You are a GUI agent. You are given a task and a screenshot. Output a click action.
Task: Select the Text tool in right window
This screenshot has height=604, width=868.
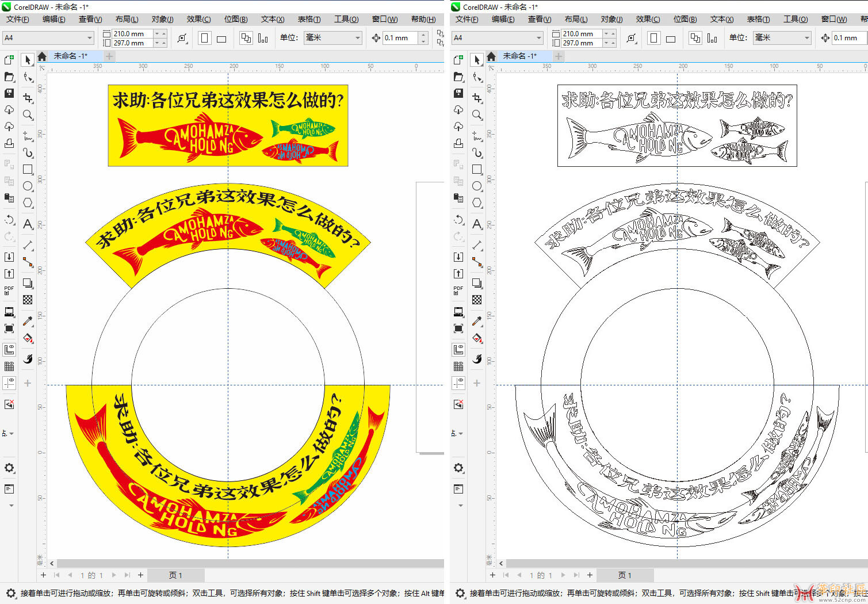pyautogui.click(x=477, y=224)
